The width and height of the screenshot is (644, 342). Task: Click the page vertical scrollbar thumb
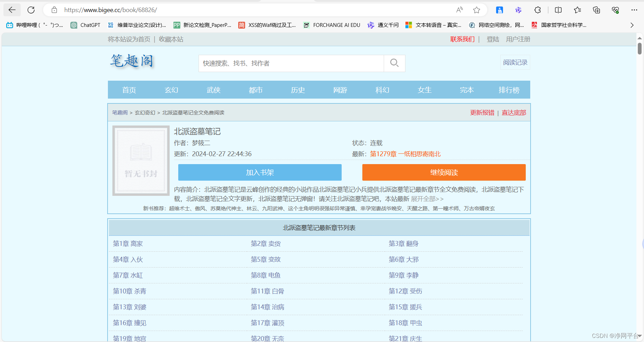click(640, 49)
